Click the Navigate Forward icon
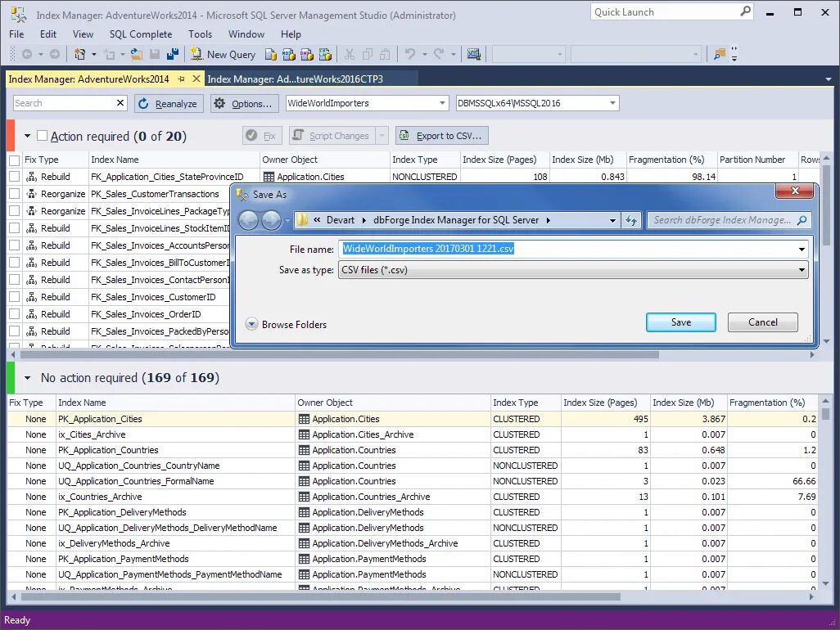Screen dimensions: 840x630 (55, 54)
